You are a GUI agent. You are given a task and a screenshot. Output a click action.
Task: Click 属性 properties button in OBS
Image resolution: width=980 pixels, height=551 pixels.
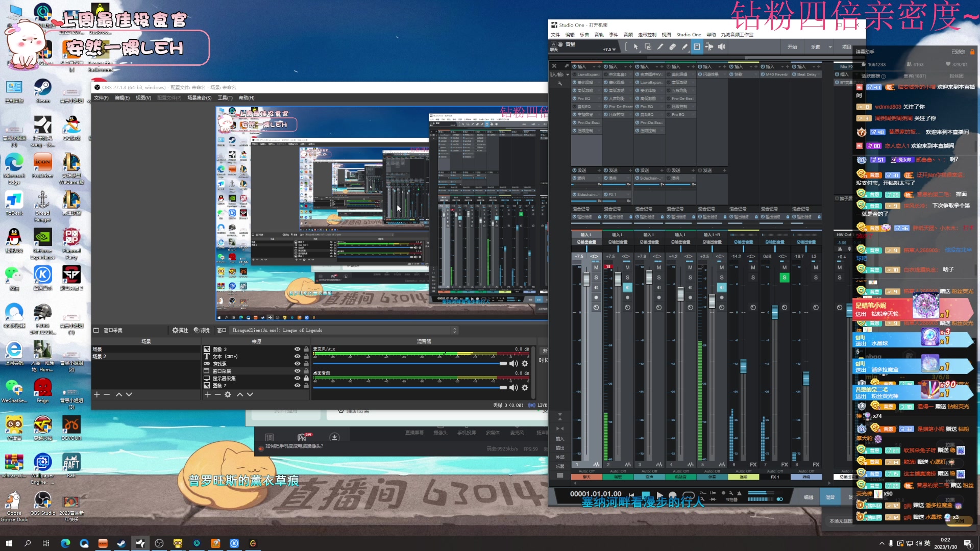pos(180,330)
